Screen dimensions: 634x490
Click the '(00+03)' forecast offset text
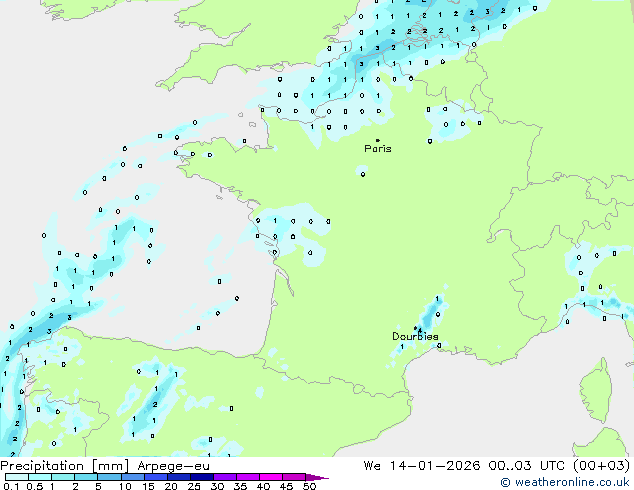pyautogui.click(x=601, y=466)
